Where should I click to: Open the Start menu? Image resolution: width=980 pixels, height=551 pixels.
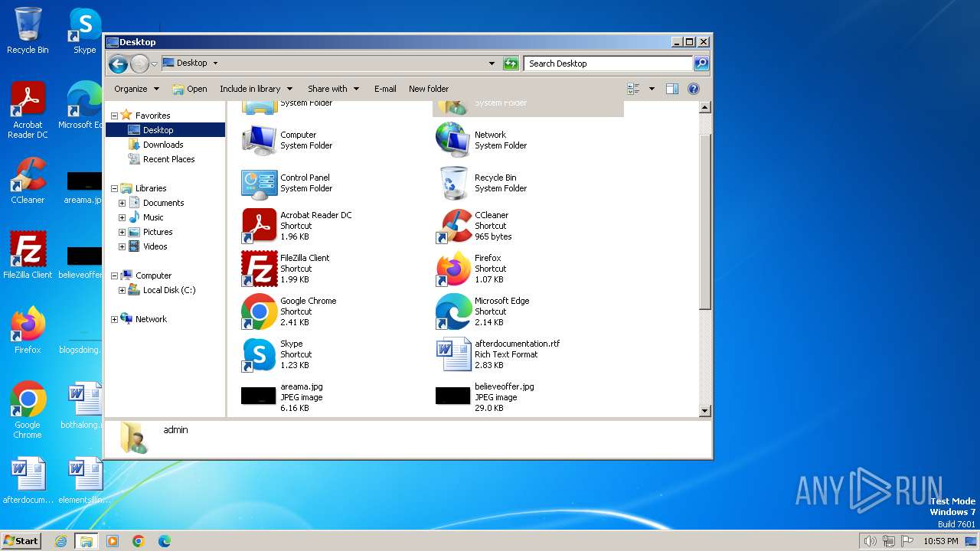[x=21, y=540]
